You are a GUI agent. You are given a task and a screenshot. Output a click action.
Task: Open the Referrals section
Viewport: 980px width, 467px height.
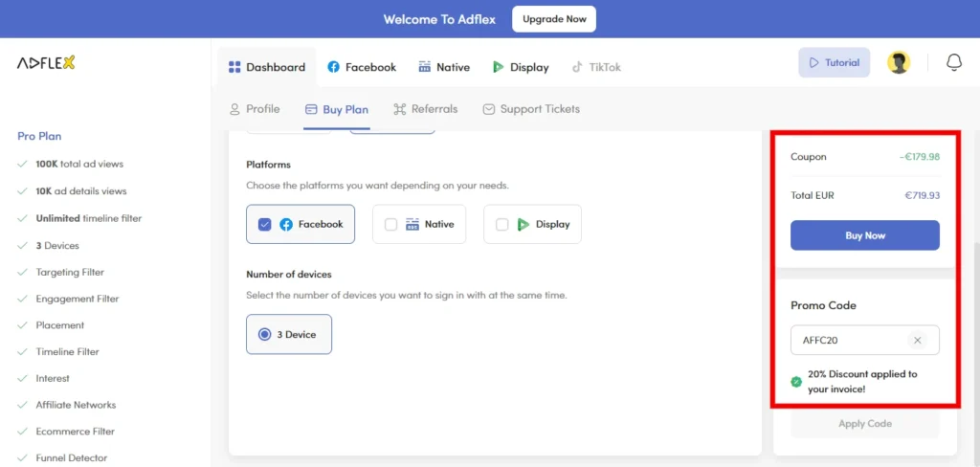tap(426, 109)
